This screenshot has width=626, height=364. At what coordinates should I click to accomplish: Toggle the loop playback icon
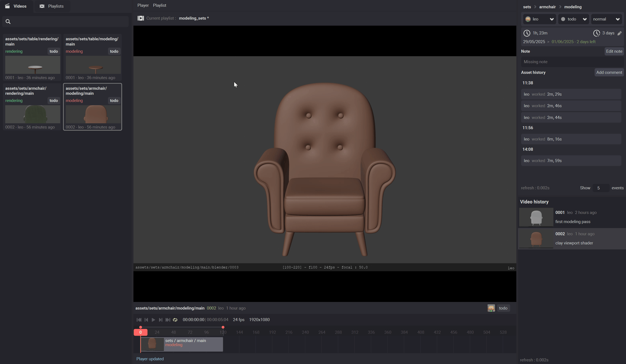(x=175, y=320)
